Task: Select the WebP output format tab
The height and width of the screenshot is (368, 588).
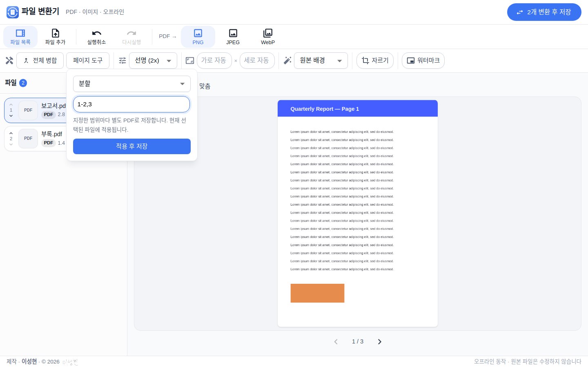Action: [268, 37]
